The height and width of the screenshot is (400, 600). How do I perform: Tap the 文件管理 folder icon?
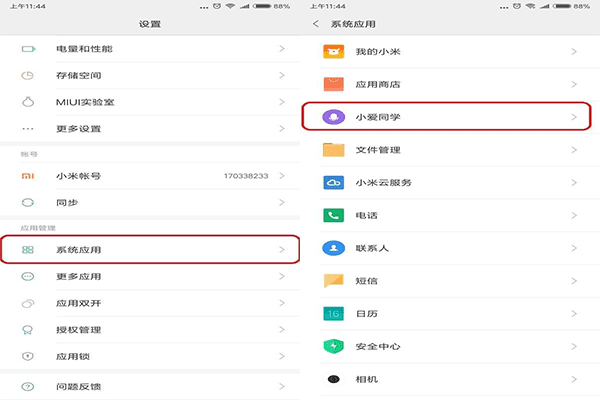334,150
